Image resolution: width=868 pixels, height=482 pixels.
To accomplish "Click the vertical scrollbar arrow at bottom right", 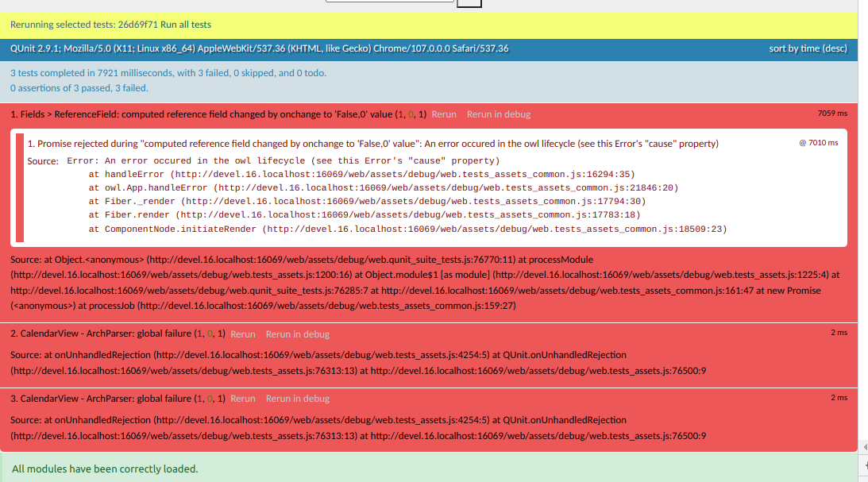I will click(x=865, y=446).
